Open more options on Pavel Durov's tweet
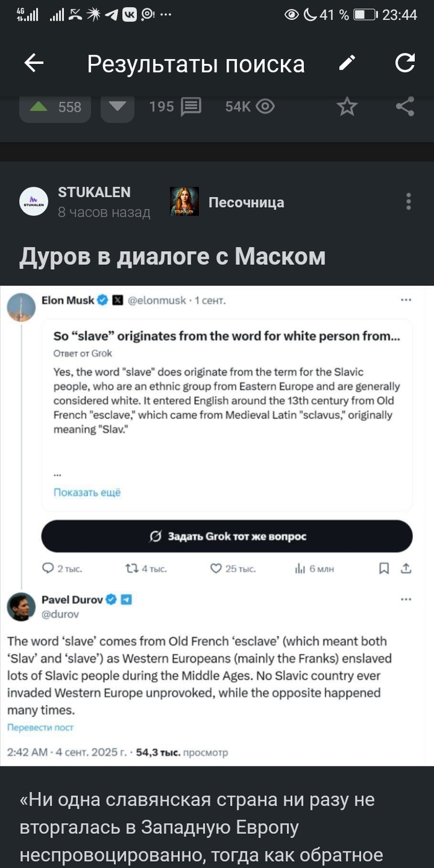 click(406, 600)
